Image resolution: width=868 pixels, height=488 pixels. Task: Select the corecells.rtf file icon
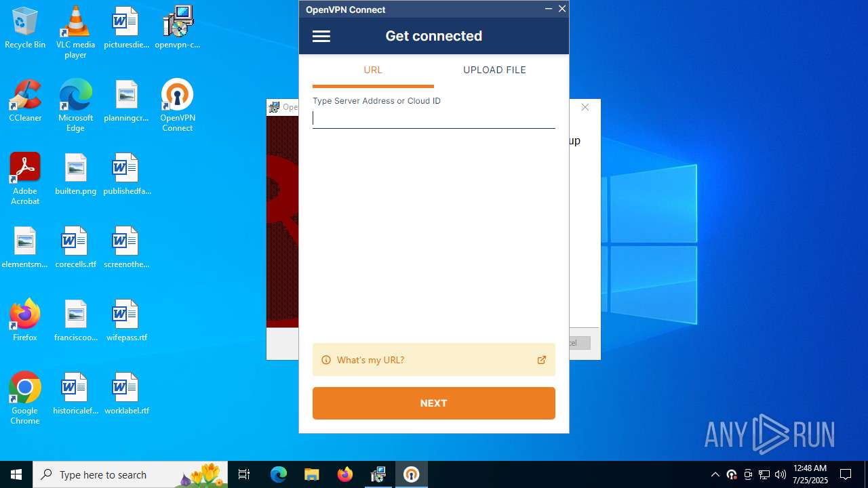coord(75,247)
